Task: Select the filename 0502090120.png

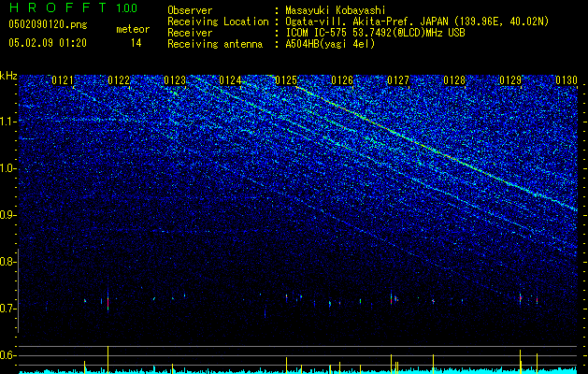Action: [x=48, y=24]
